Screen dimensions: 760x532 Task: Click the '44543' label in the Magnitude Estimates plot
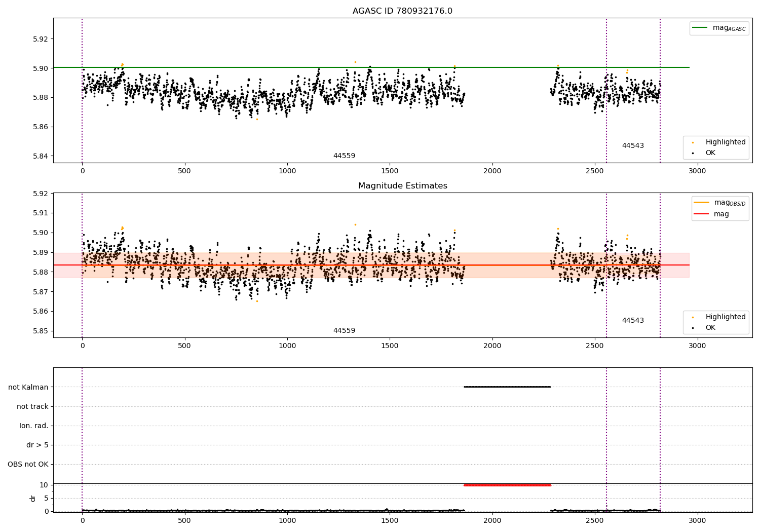tap(633, 320)
